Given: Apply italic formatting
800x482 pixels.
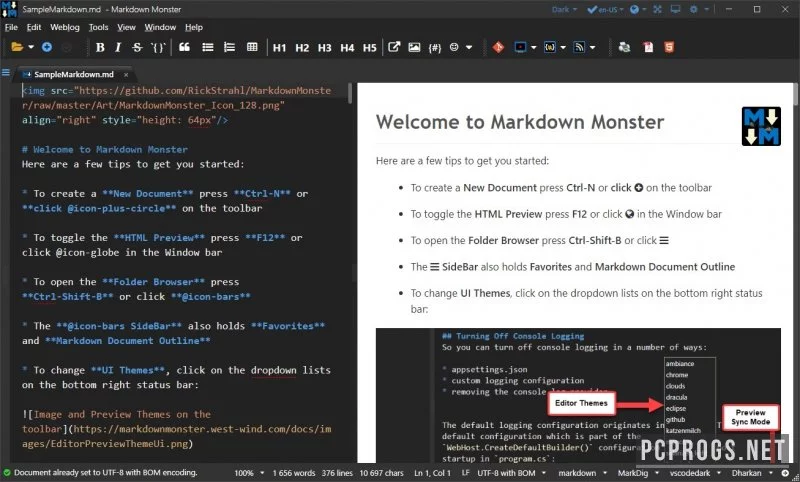Looking at the screenshot, I should point(118,47).
